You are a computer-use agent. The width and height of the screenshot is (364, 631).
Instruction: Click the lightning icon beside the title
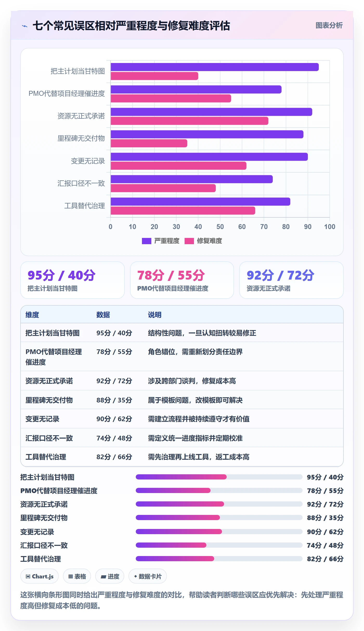25,26
